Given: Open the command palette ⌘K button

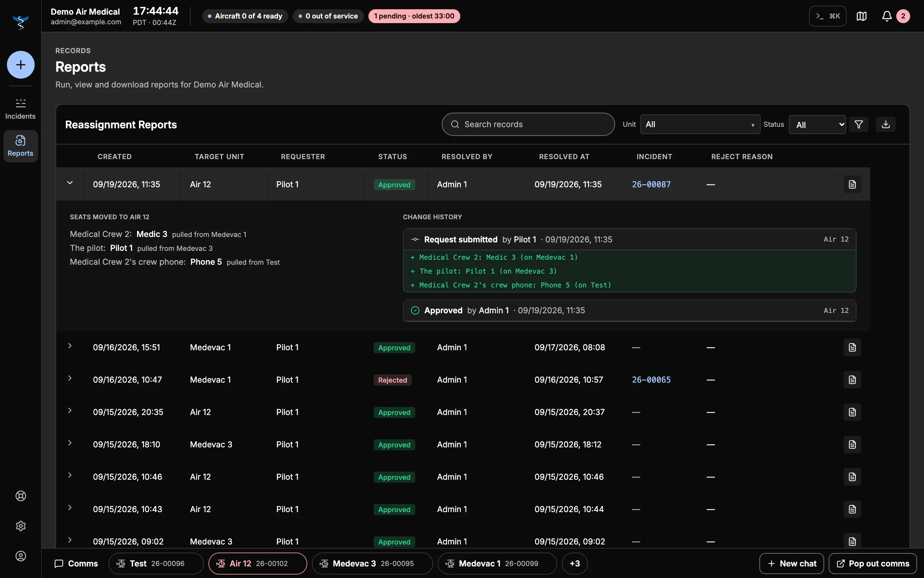Looking at the screenshot, I should [x=827, y=16].
